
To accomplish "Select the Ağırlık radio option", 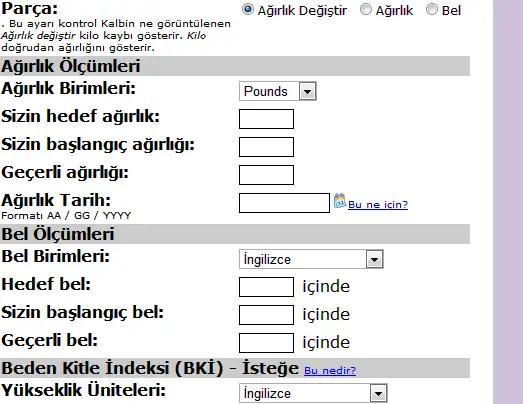I will coord(366,9).
